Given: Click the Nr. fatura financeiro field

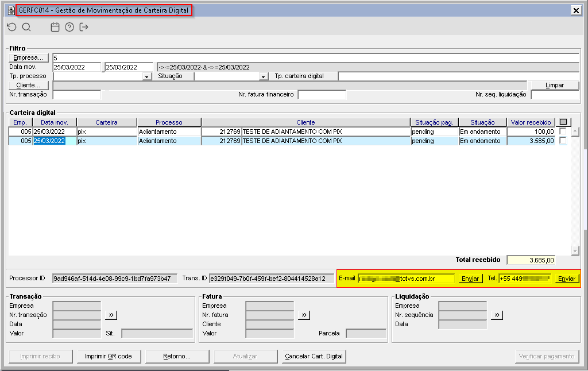Looking at the screenshot, I should coord(322,95).
